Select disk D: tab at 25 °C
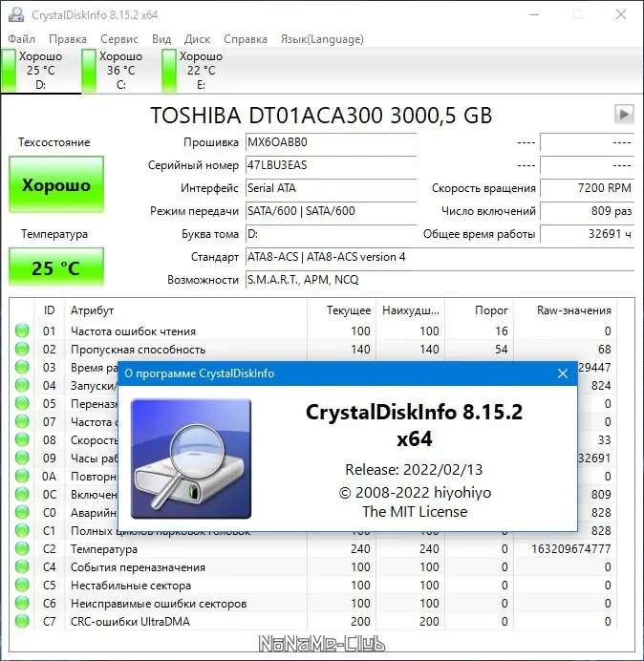 (41, 71)
